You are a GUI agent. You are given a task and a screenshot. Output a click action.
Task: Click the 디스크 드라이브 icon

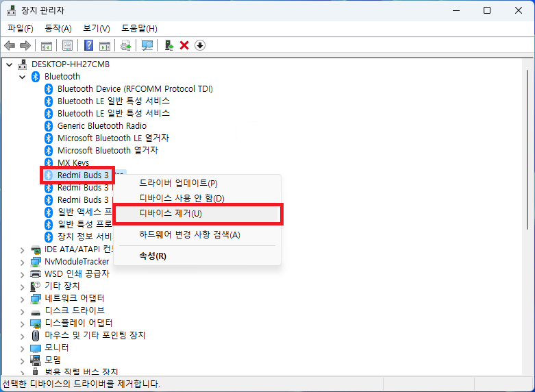[x=36, y=312]
